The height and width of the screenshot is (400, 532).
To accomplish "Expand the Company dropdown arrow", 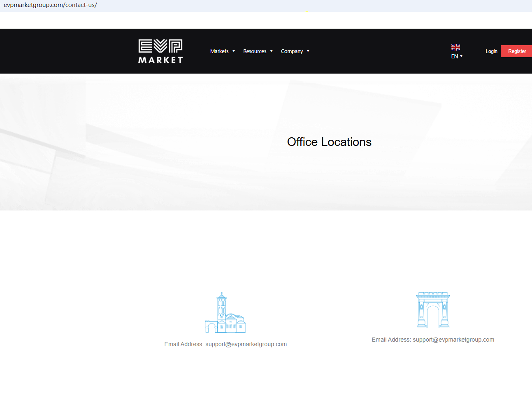I will (308, 51).
